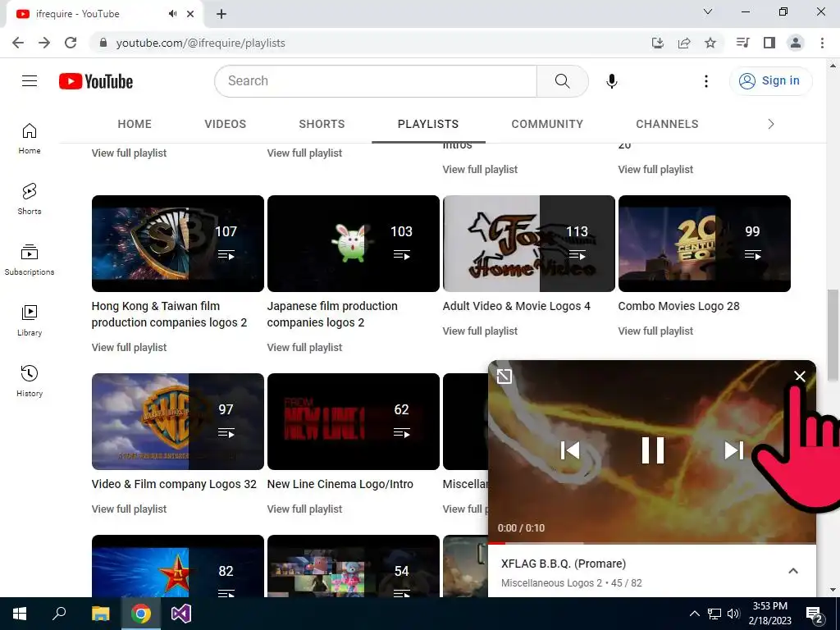Click the page vertical scrollbar thumb

tap(832, 335)
